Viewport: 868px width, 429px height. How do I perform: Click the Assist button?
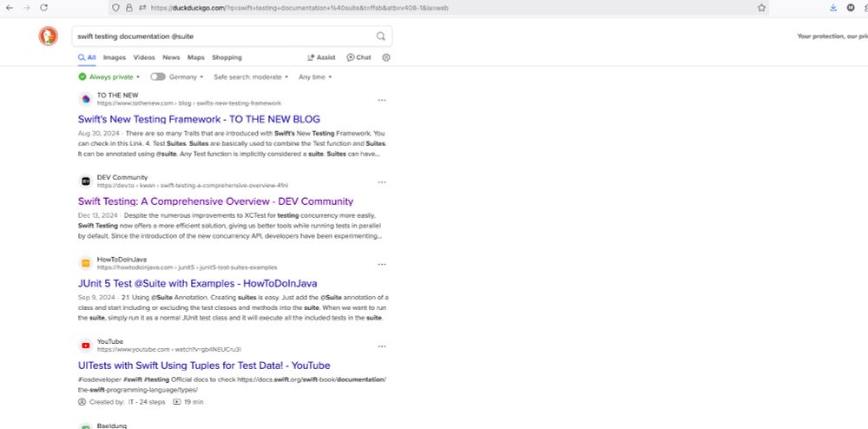point(321,57)
